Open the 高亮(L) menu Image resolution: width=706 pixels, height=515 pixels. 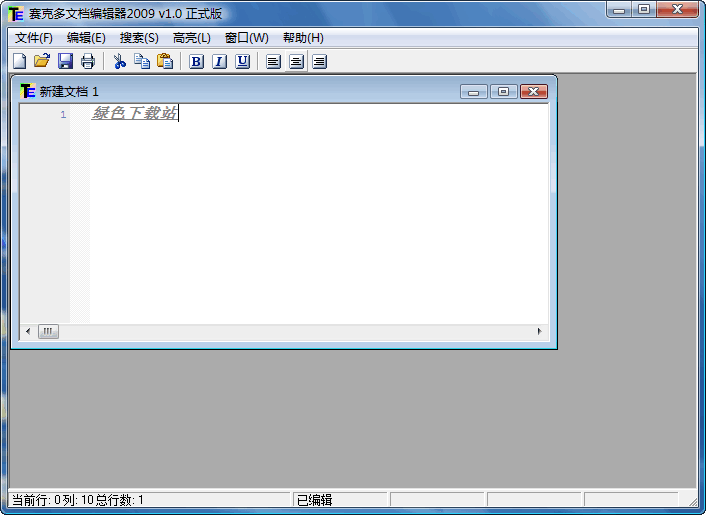192,38
